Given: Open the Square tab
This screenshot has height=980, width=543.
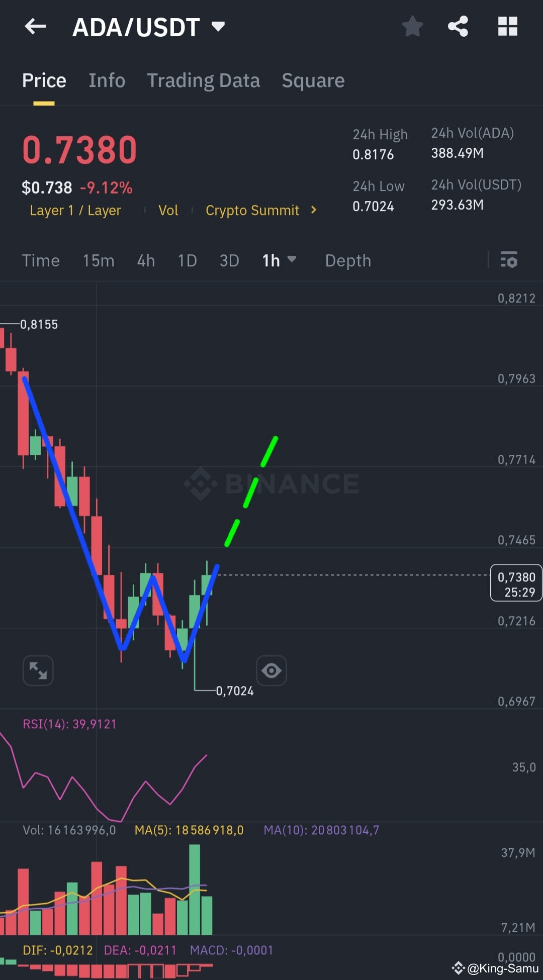Looking at the screenshot, I should (313, 80).
